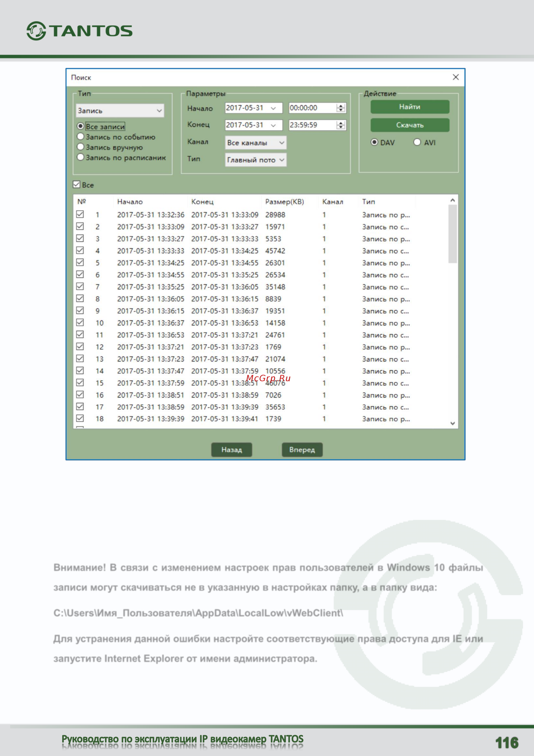Viewport: 534px width, 756px height.
Task: Uncheck the checkbox for record 8
Action: 80,298
